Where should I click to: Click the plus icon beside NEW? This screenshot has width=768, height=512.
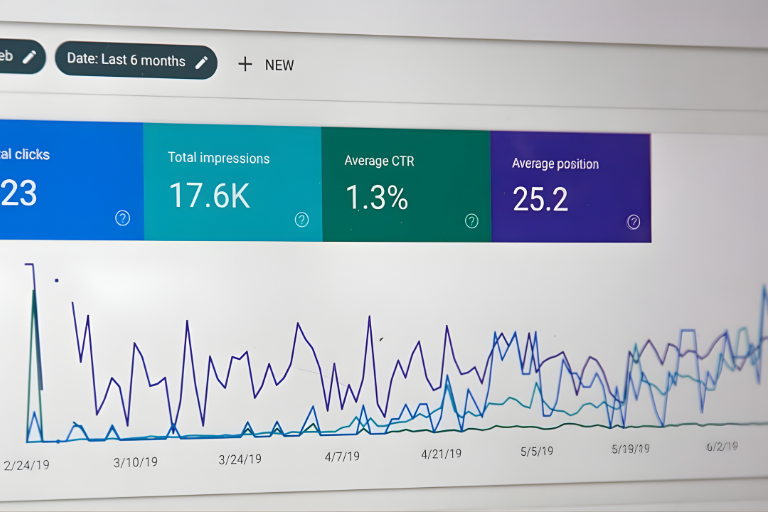245,64
